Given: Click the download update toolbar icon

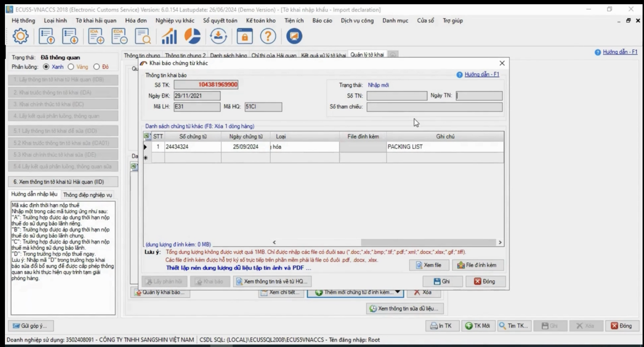Looking at the screenshot, I should tap(218, 36).
